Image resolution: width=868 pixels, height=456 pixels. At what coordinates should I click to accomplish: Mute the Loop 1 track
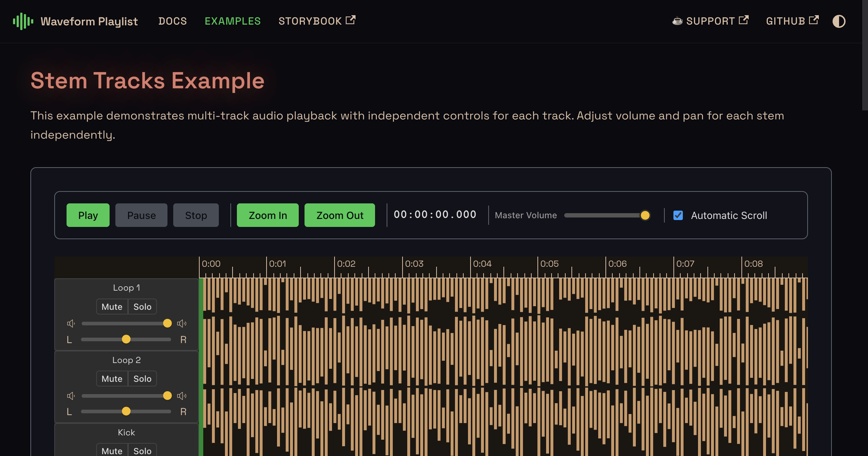pos(112,307)
